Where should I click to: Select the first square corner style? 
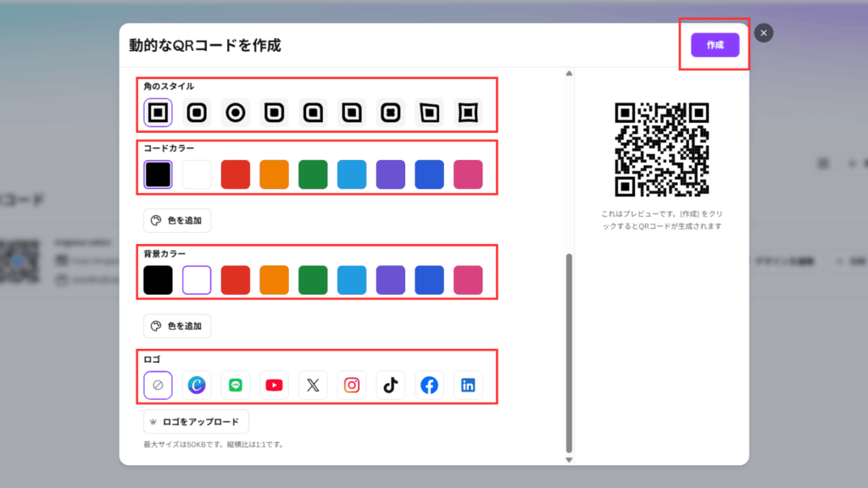[158, 113]
